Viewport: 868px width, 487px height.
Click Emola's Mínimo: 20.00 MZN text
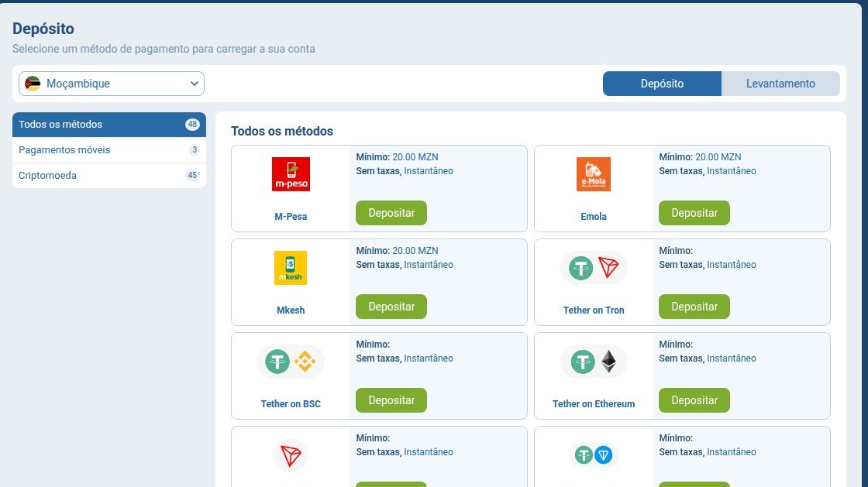(700, 157)
